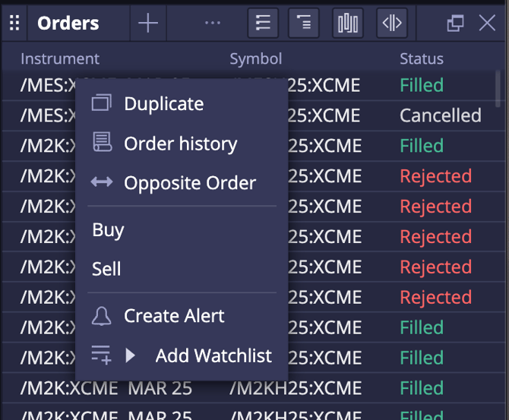Click the orders list vertical scrollbar
The image size is (509, 420).
click(498, 89)
